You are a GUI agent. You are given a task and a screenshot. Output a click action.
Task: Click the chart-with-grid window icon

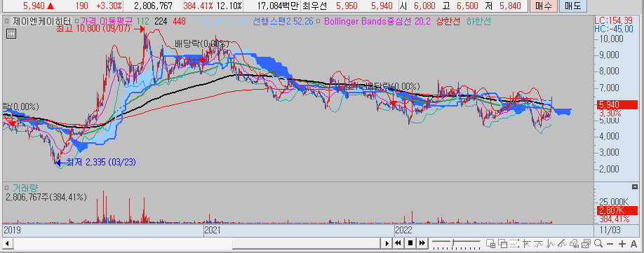coord(490,244)
